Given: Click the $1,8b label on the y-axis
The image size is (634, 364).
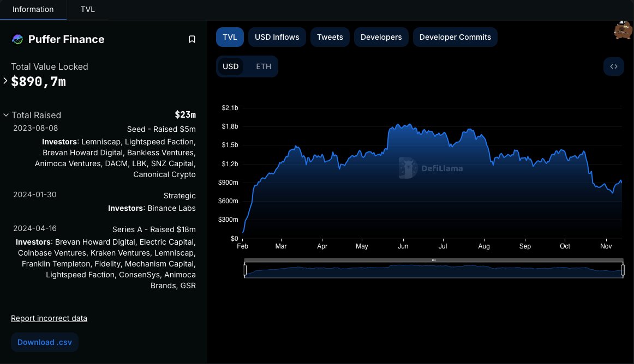Looking at the screenshot, I should [x=230, y=126].
